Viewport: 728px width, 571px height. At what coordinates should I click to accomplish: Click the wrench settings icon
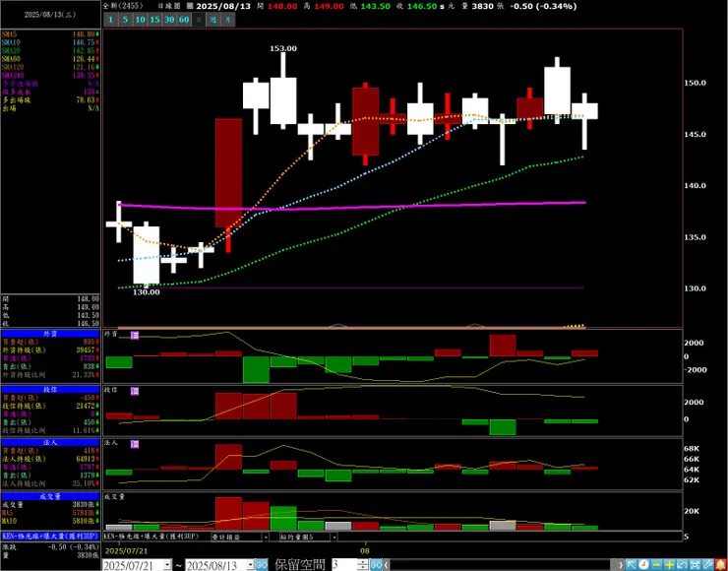[707, 565]
